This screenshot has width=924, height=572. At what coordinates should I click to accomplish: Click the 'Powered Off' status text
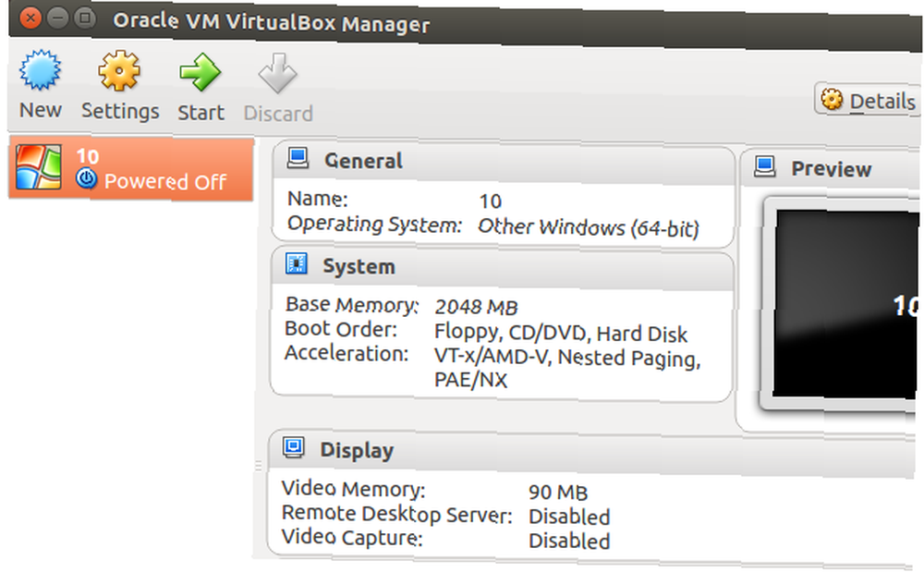(x=165, y=181)
